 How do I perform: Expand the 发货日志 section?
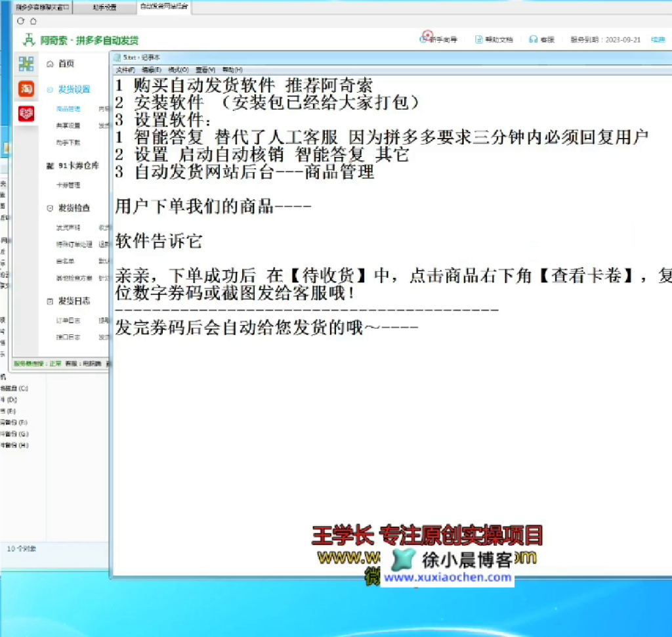pos(51,301)
